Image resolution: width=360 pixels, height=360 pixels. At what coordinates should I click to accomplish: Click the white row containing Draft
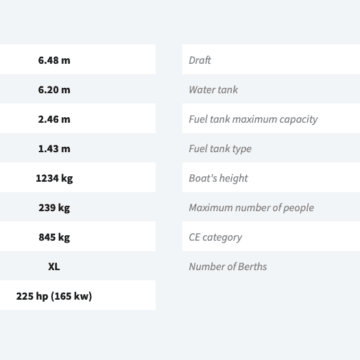point(271,59)
